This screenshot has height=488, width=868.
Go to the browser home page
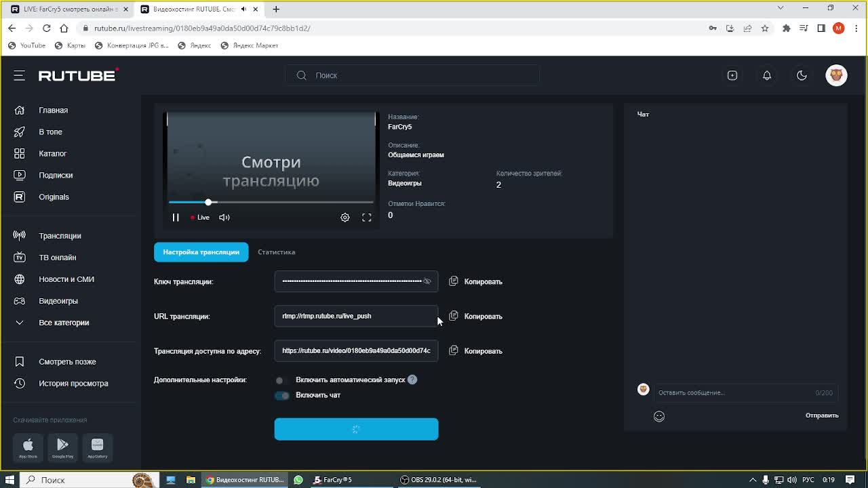(64, 28)
